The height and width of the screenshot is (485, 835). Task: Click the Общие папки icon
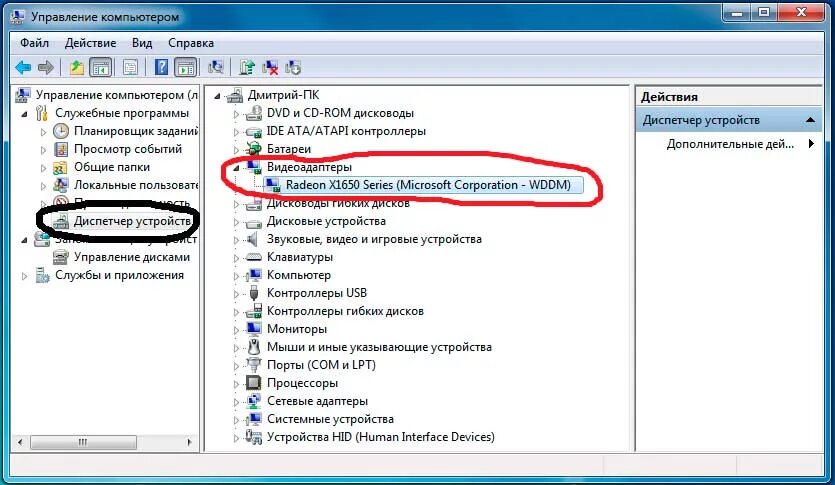(x=61, y=167)
